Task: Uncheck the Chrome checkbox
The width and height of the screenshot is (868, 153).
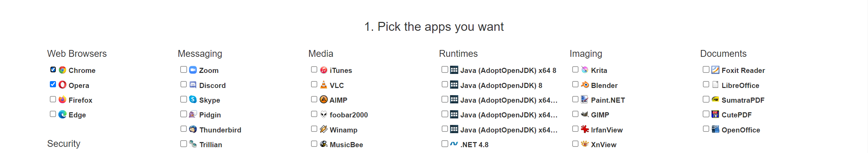Action: click(x=53, y=69)
